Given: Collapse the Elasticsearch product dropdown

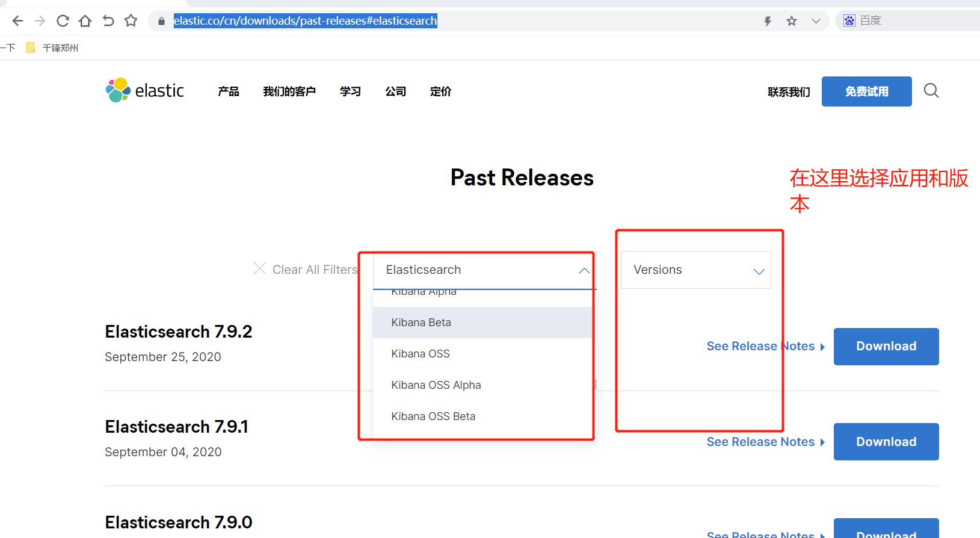Looking at the screenshot, I should pyautogui.click(x=484, y=270).
